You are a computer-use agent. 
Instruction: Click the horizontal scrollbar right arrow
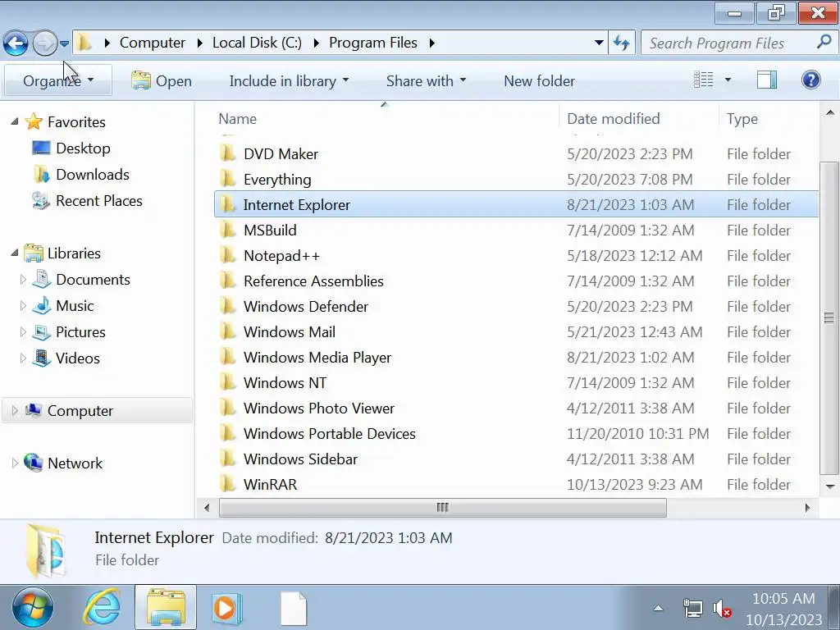click(808, 507)
